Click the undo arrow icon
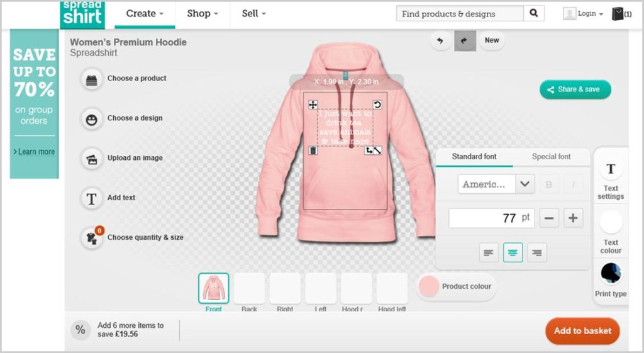 coord(440,41)
